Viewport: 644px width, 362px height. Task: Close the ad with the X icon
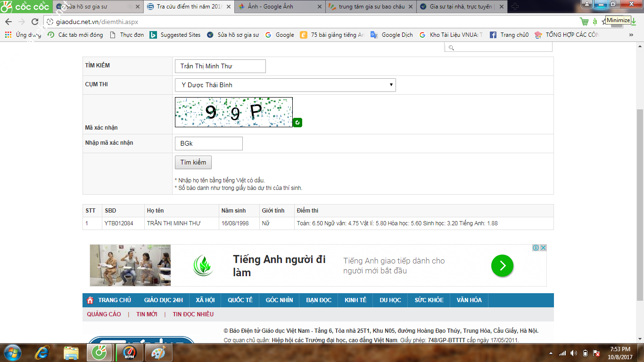point(543,248)
